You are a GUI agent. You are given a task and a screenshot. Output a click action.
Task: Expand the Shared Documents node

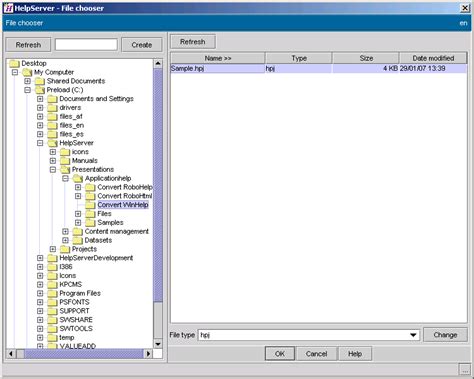click(28, 81)
